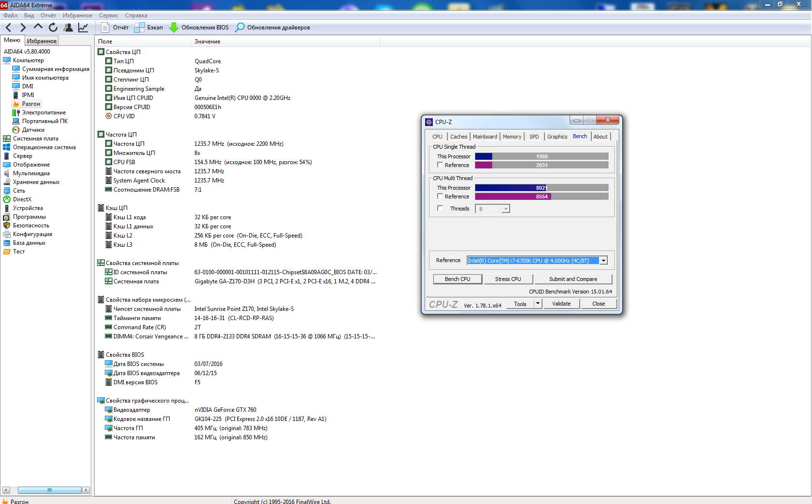Open Отчёт report from the toolbar
The height and width of the screenshot is (504, 812).
pyautogui.click(x=115, y=28)
